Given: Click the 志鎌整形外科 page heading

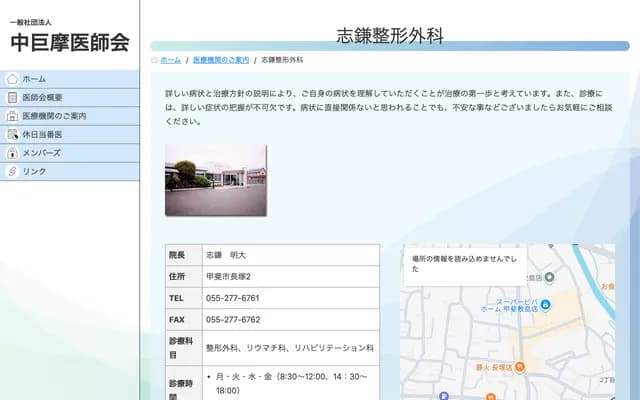Looking at the screenshot, I should pos(390,37).
